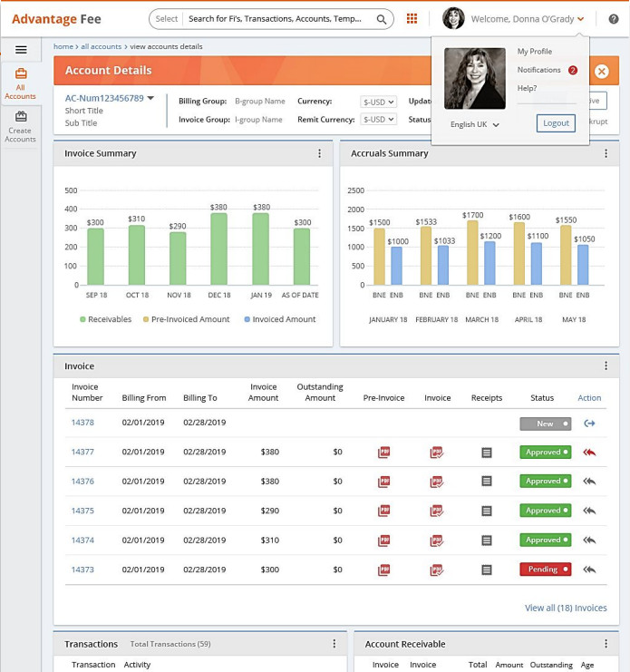Open Invoice PDF for invoice 14376
The height and width of the screenshot is (672, 630).
click(x=437, y=482)
